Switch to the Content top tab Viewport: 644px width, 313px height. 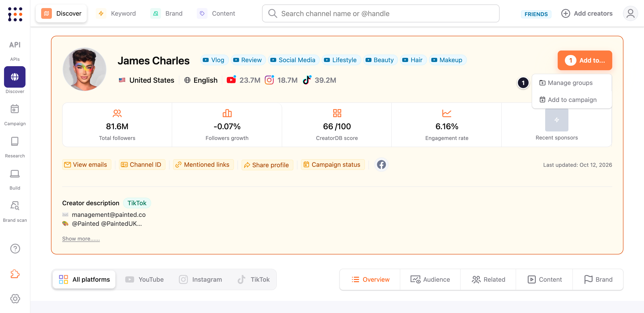pyautogui.click(x=216, y=13)
